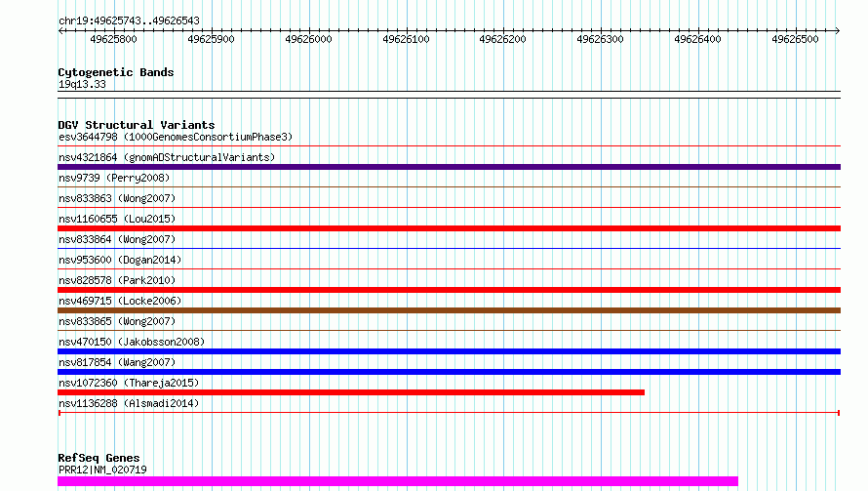The width and height of the screenshot is (868, 491).
Task: Click the chr19:49625743..49626543 region label
Action: click(129, 21)
